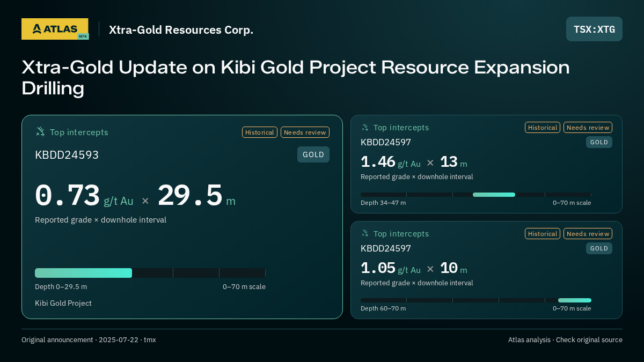Click the 1.05 grade value
Viewport: 644px width, 362px height.
378,268
